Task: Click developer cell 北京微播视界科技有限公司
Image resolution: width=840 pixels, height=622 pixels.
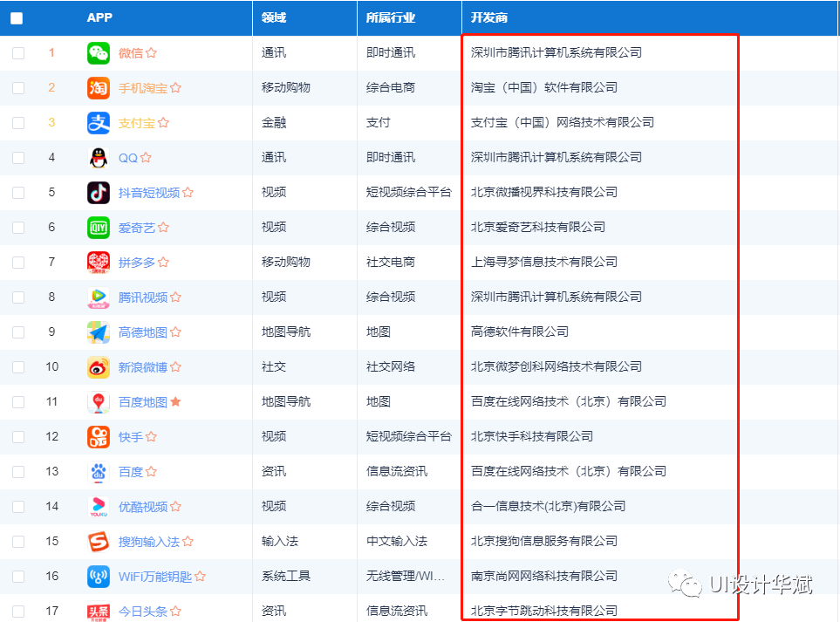Action: click(x=543, y=192)
